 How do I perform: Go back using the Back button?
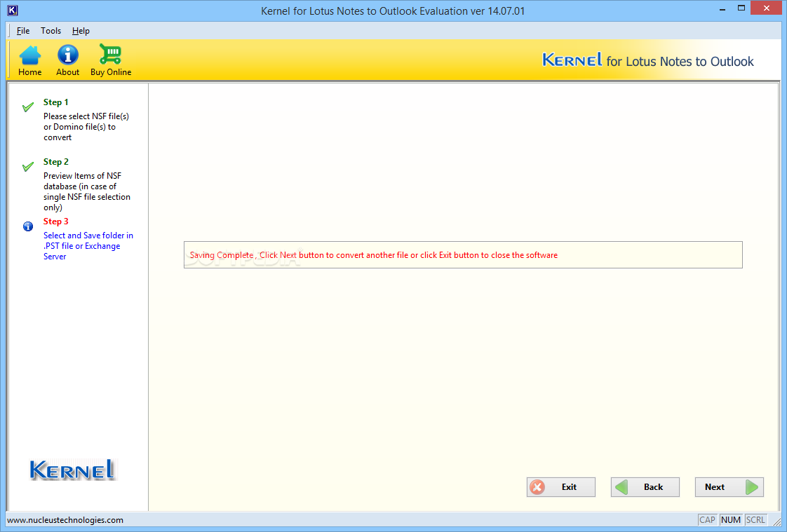tap(645, 487)
